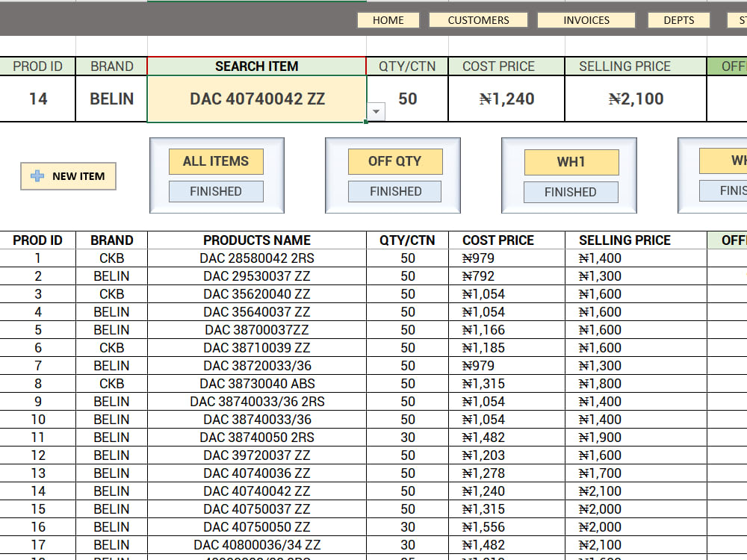Viewport: 747px width, 560px height.
Task: Select the cost price cell showing ₦1,240
Action: click(x=506, y=98)
